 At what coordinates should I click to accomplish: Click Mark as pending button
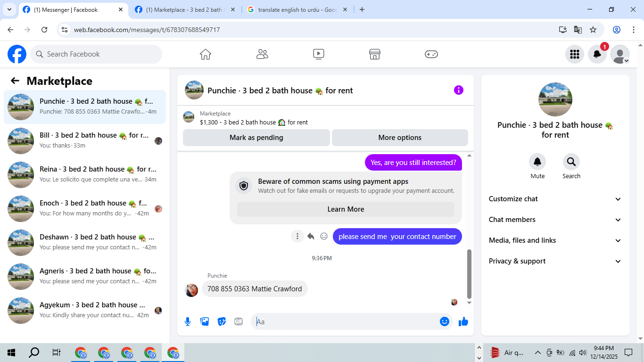point(256,138)
